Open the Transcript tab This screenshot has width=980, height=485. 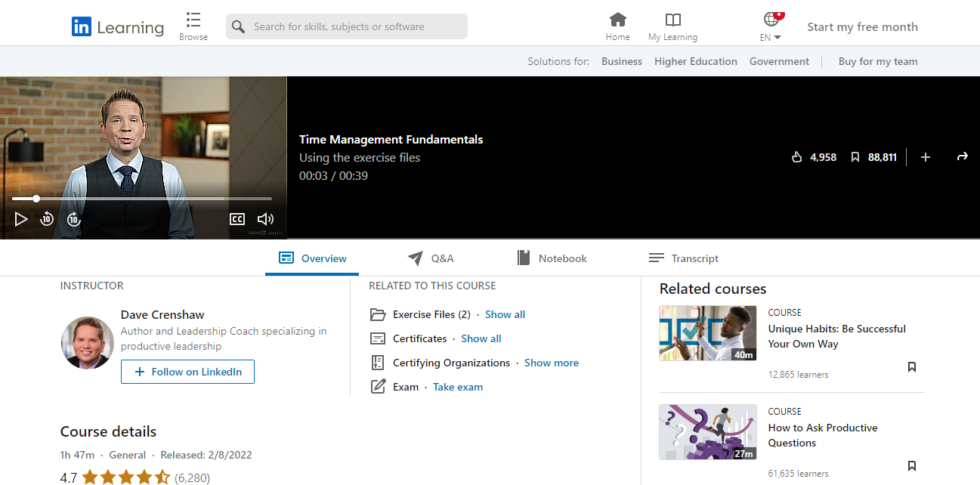point(684,258)
